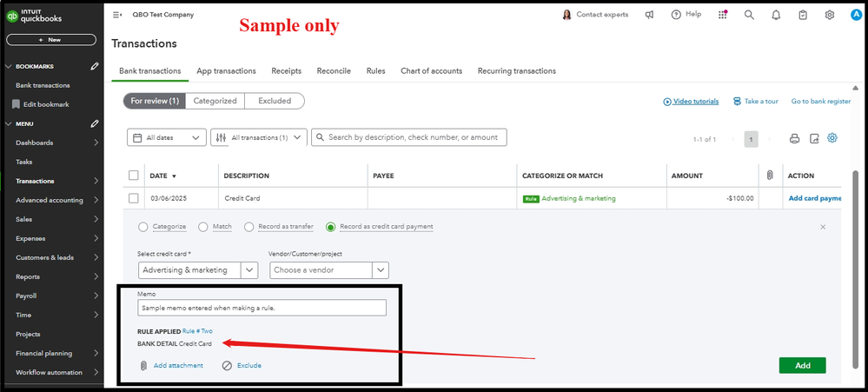Screen dimensions: 868x392
Task: Open Projects in the sidebar
Action: tap(28, 335)
